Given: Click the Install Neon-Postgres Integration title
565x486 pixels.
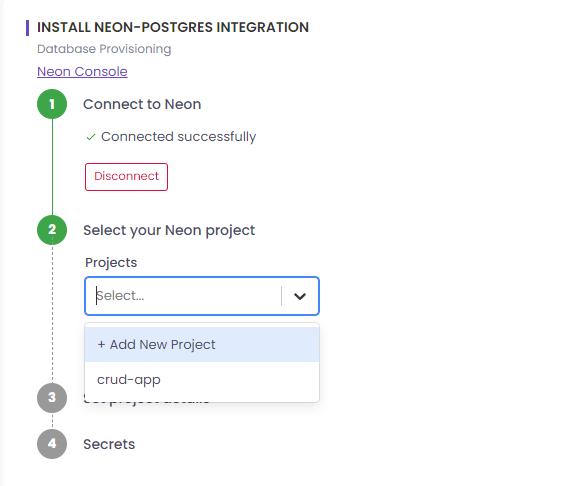Looking at the screenshot, I should [173, 27].
